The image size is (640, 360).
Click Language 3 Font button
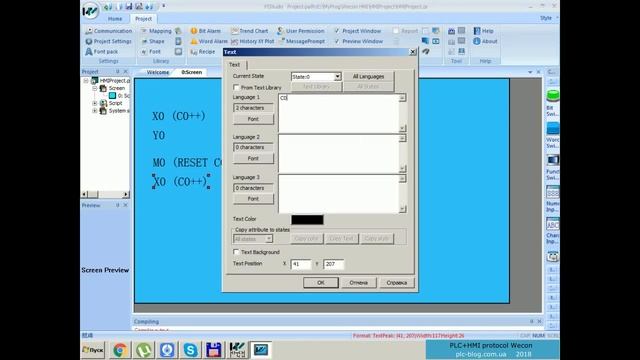point(253,199)
